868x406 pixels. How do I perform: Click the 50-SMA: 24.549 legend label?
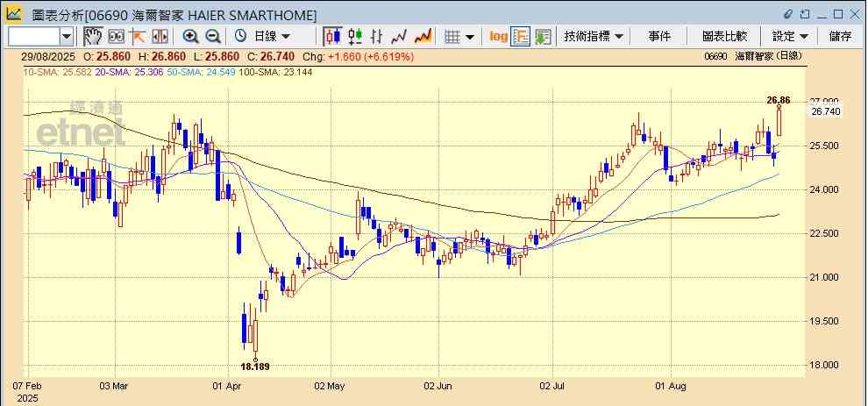point(201,72)
